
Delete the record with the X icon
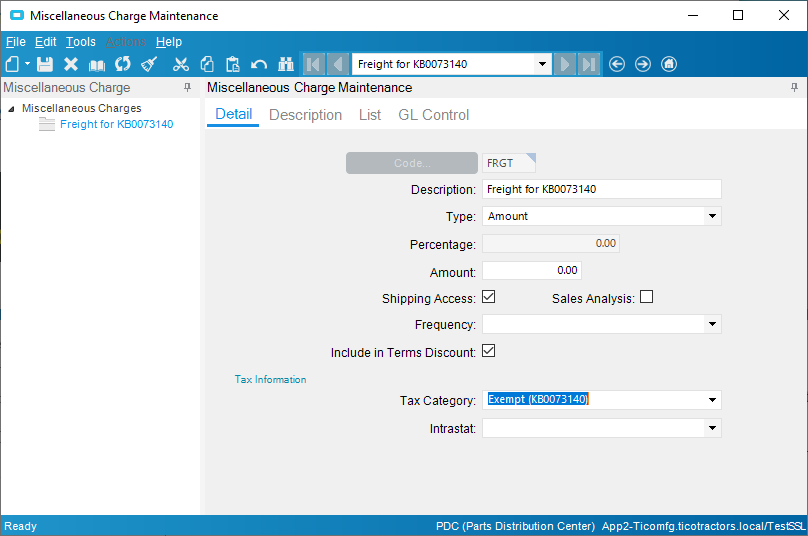click(x=71, y=64)
